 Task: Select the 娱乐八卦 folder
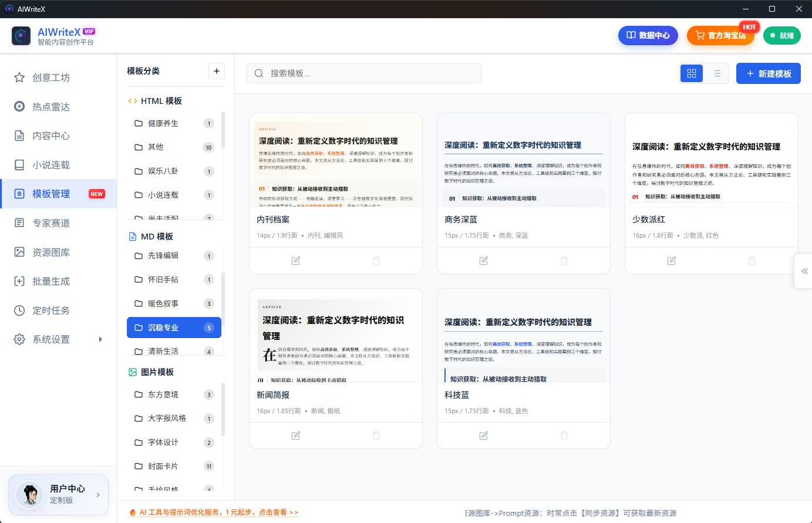point(174,171)
